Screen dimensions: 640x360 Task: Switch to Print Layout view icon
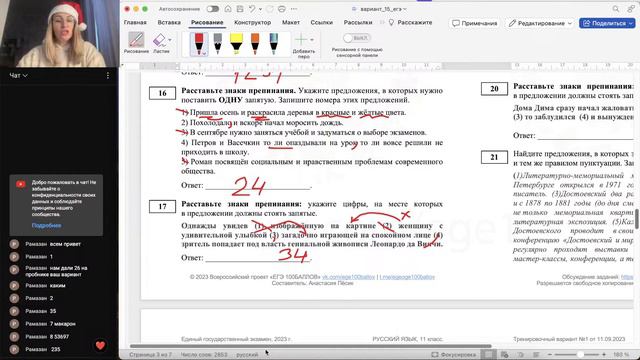click(488, 355)
